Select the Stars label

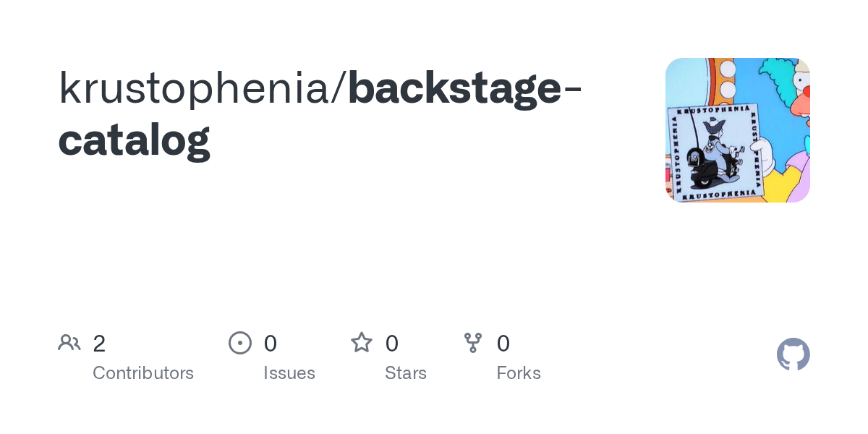(406, 373)
